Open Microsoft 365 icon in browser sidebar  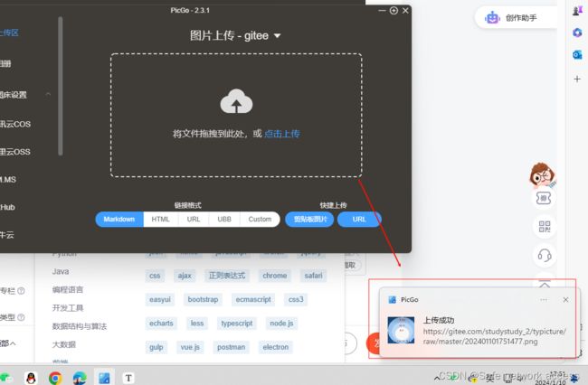[577, 33]
